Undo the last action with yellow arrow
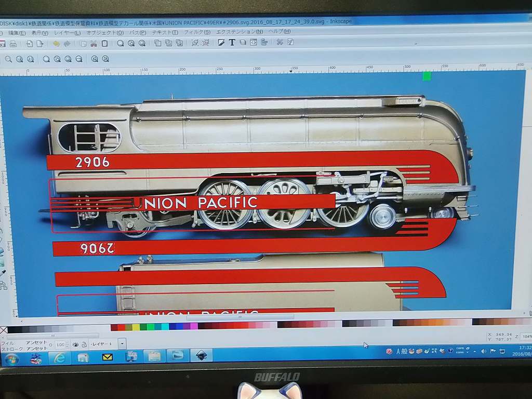This screenshot has width=532, height=399. coord(56,44)
